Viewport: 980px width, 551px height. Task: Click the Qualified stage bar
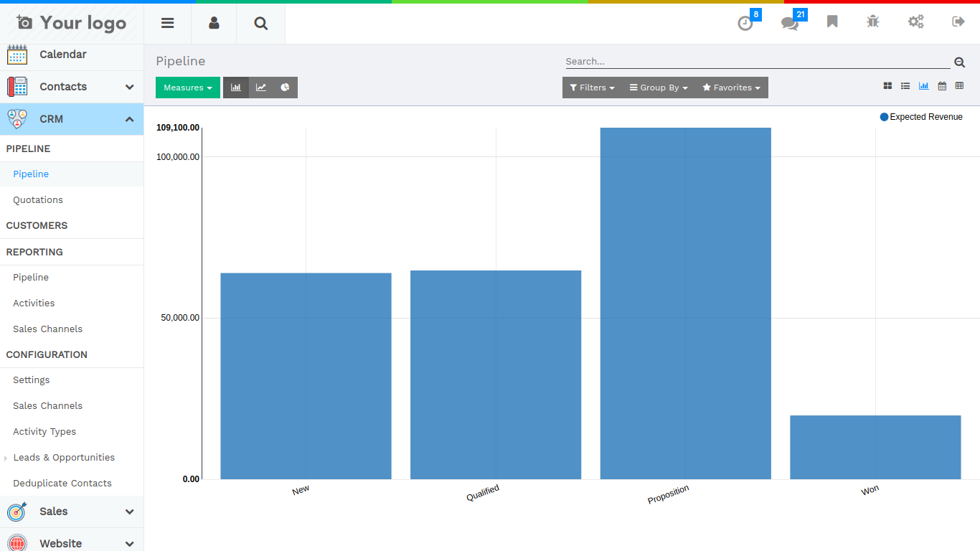[x=496, y=375]
